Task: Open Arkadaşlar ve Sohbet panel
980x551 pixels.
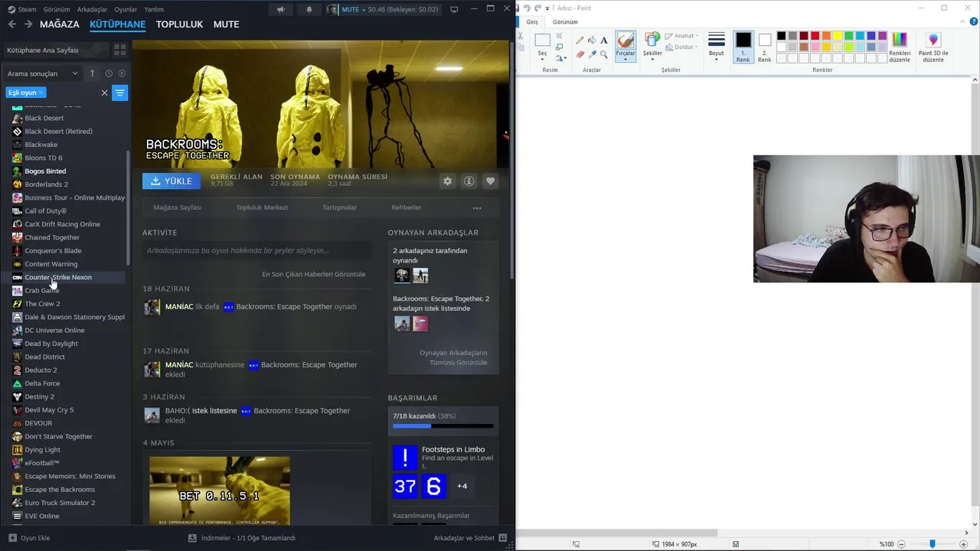Action: point(470,538)
